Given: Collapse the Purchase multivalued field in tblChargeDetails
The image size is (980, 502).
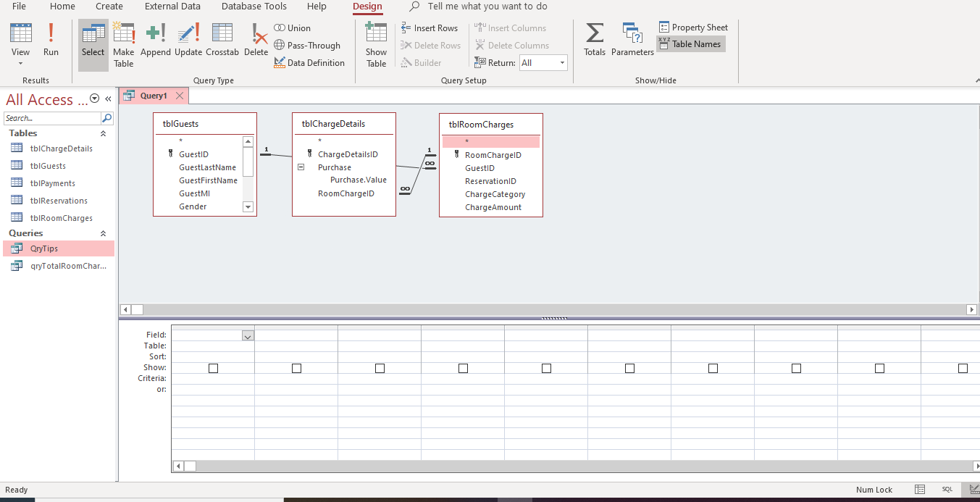Looking at the screenshot, I should [301, 167].
